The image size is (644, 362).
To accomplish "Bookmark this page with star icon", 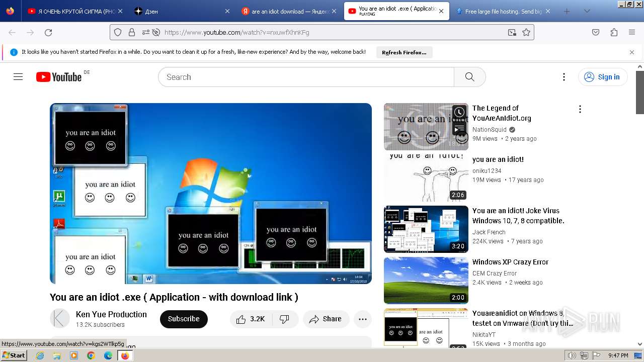I will (526, 32).
